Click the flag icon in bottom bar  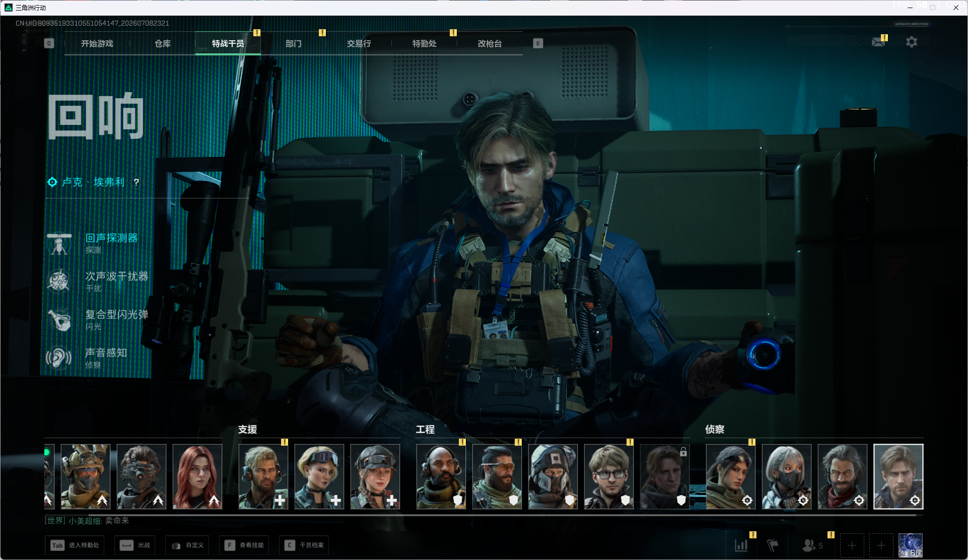(773, 545)
